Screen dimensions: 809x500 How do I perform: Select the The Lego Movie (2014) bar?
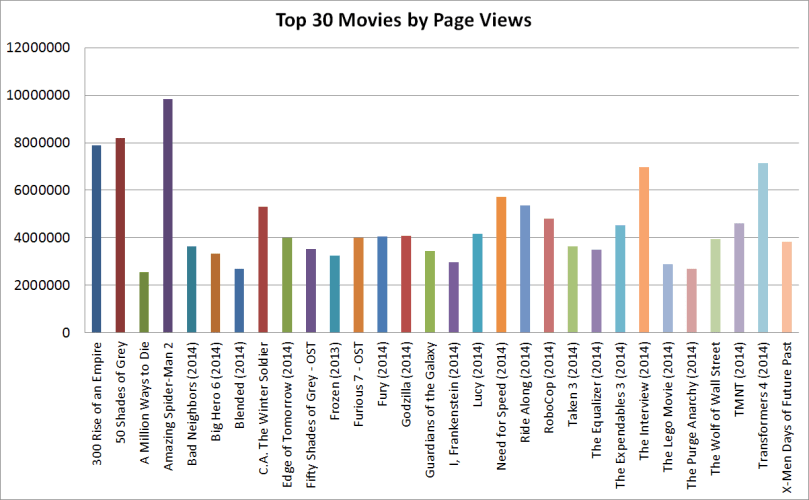point(668,298)
